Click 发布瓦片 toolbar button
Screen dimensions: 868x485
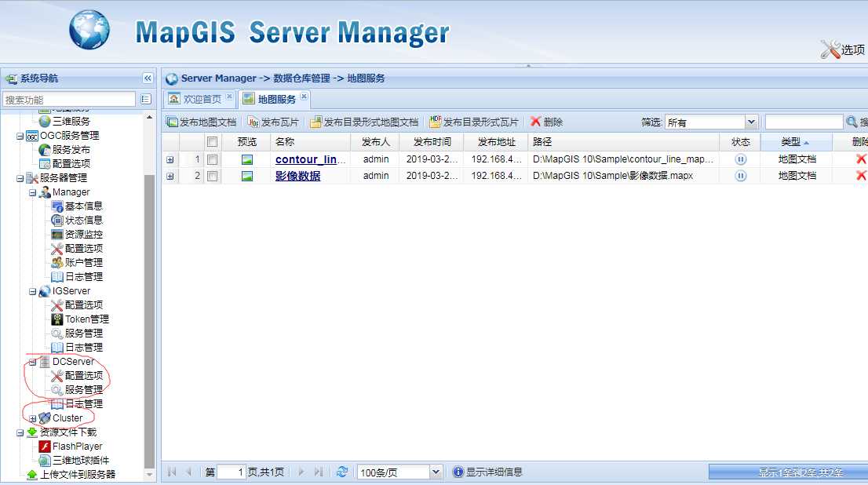pos(273,122)
